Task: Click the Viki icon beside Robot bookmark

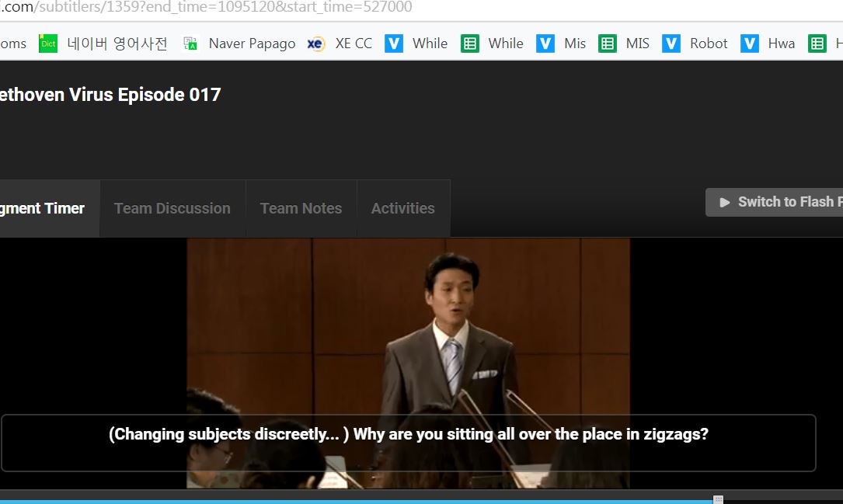Action: click(671, 43)
